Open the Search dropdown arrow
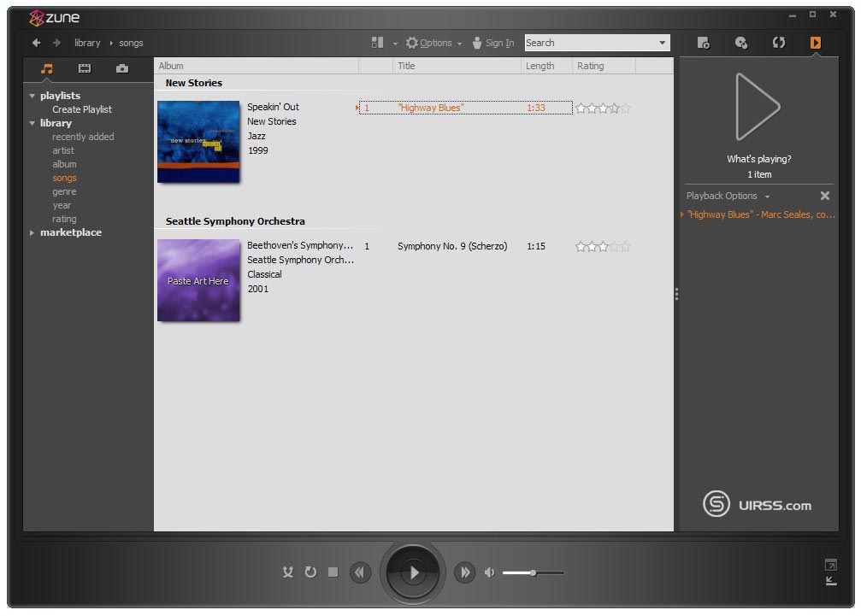 click(663, 43)
